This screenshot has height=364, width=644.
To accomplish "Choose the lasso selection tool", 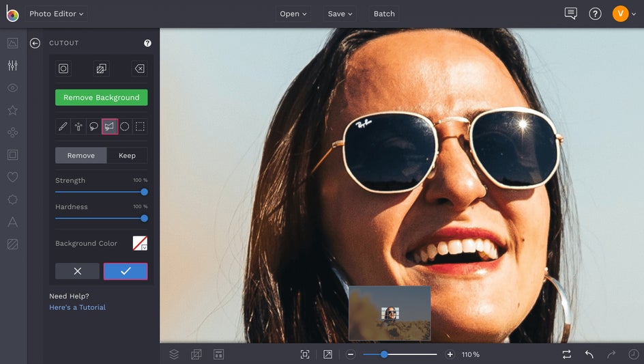I will [94, 126].
